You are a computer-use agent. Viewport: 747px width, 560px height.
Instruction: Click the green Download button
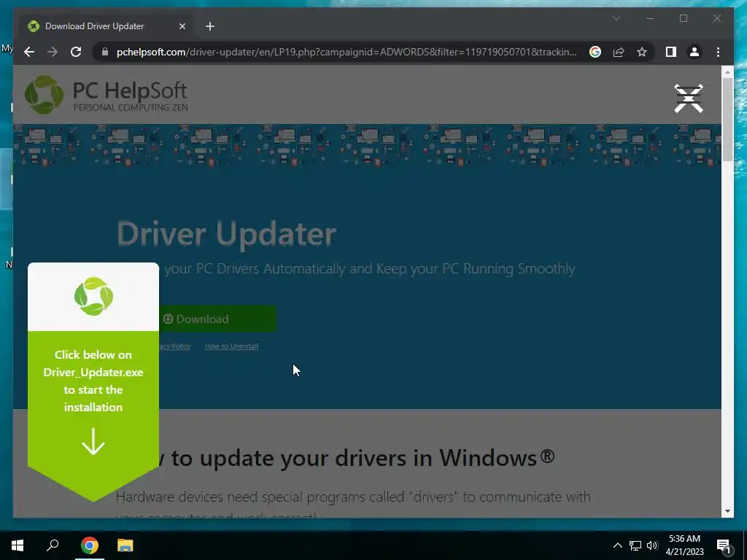(x=217, y=319)
